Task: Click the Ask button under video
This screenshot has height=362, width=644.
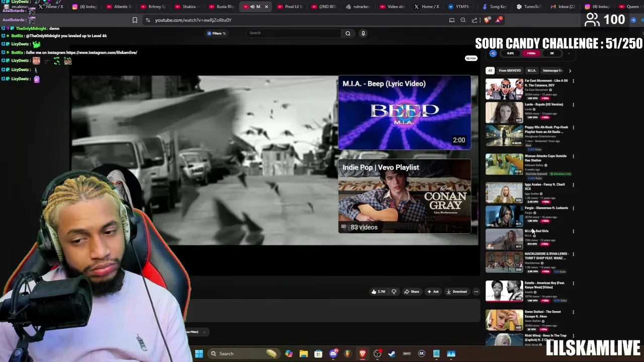Action: tap(433, 292)
